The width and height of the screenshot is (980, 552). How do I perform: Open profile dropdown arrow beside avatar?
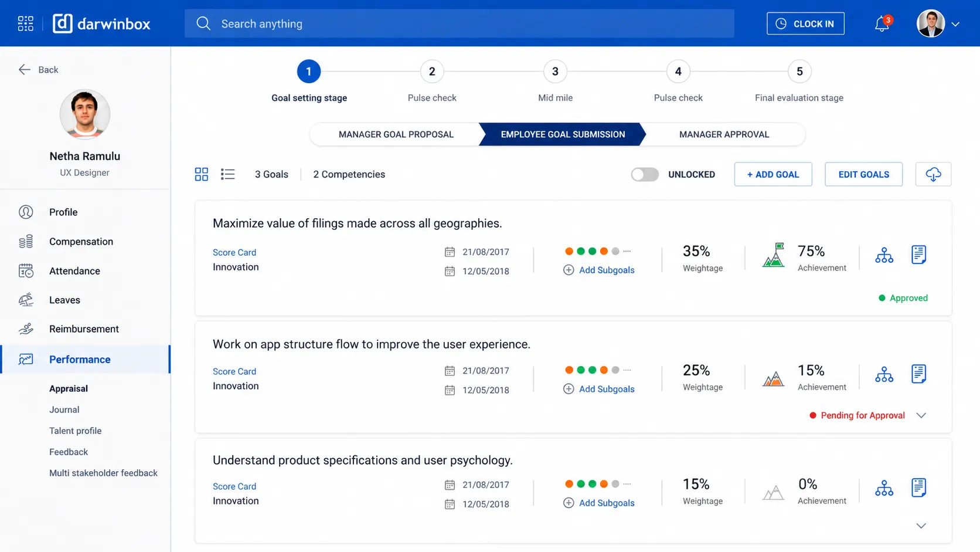click(955, 24)
